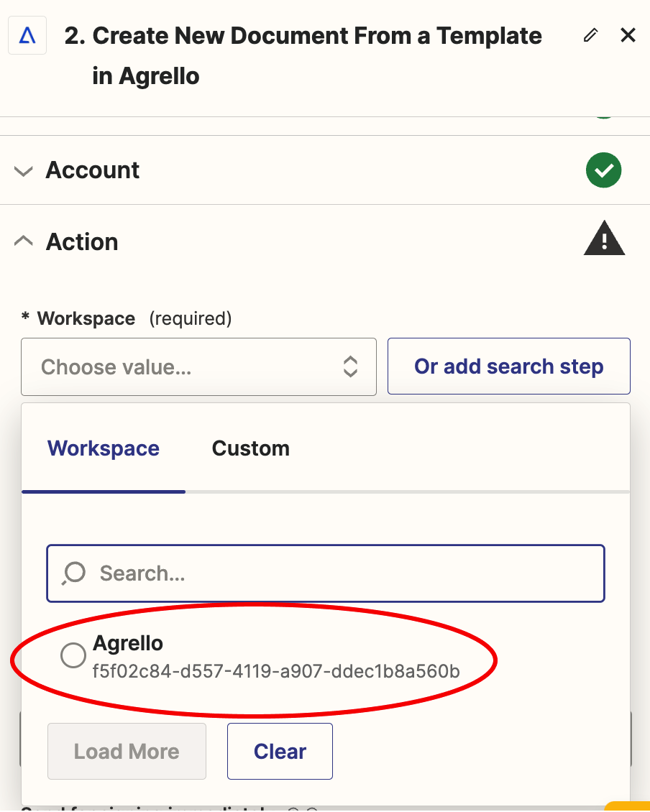Click the Agrello workspace ID text
This screenshot has width=650, height=812.
click(276, 671)
